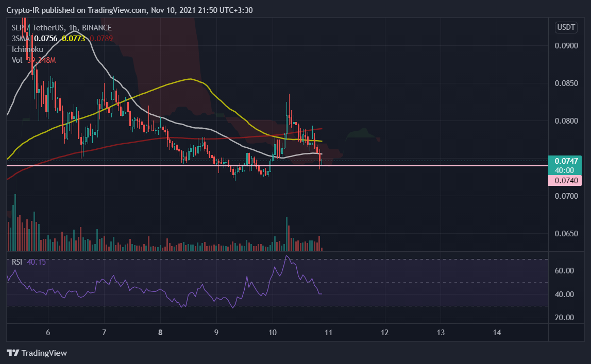Click the white SMA value 0.0756
Image resolution: width=591 pixels, height=364 pixels.
46,39
